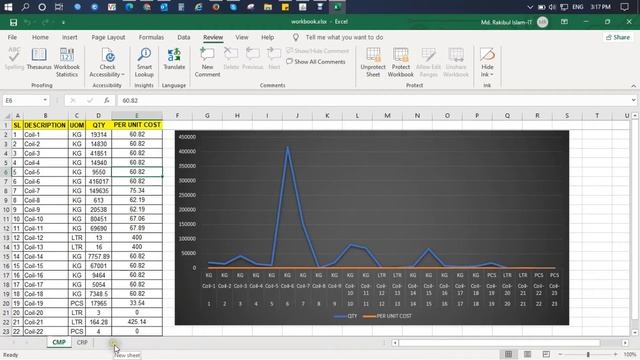This screenshot has height=360, width=640.
Task: Open the Translate tool
Action: (x=174, y=59)
